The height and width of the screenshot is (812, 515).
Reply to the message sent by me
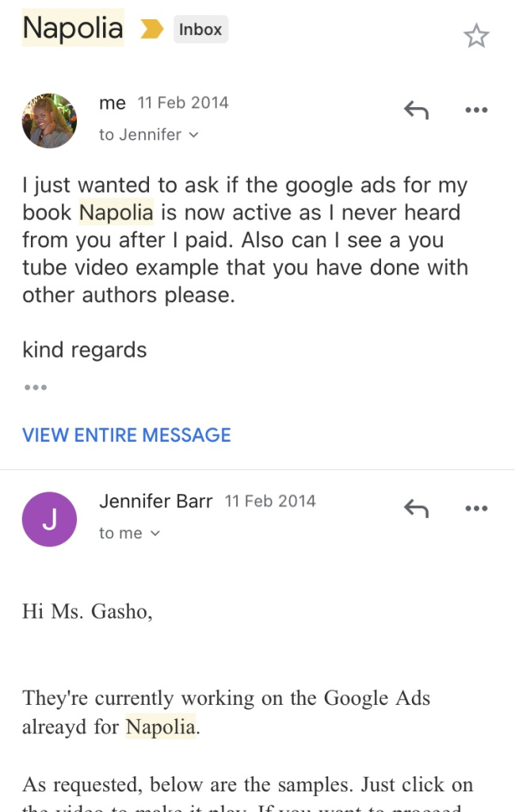(416, 109)
